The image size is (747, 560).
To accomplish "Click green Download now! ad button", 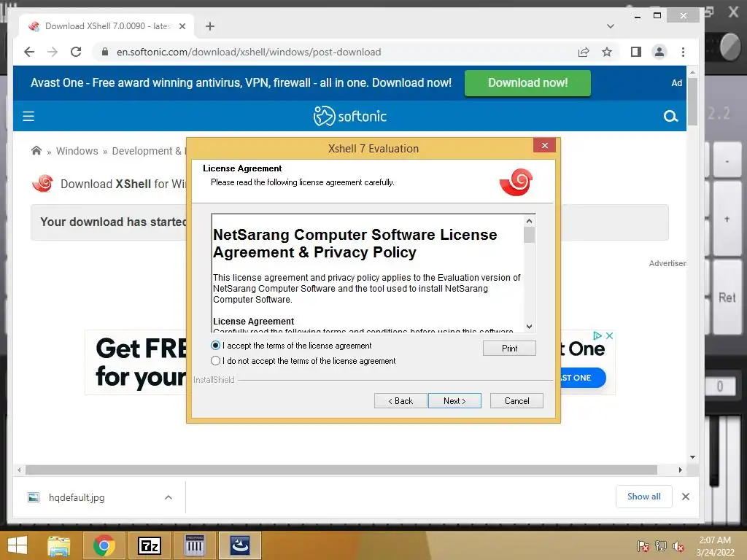I will tap(527, 83).
